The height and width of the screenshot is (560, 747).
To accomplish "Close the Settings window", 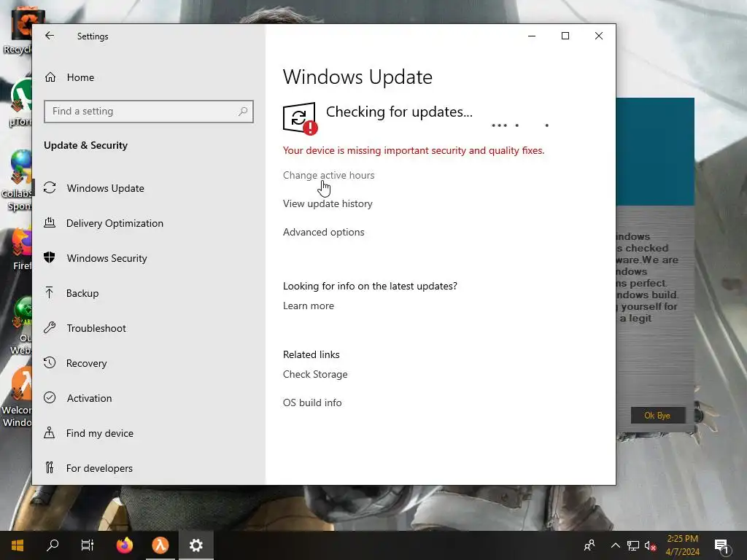I will coord(599,36).
